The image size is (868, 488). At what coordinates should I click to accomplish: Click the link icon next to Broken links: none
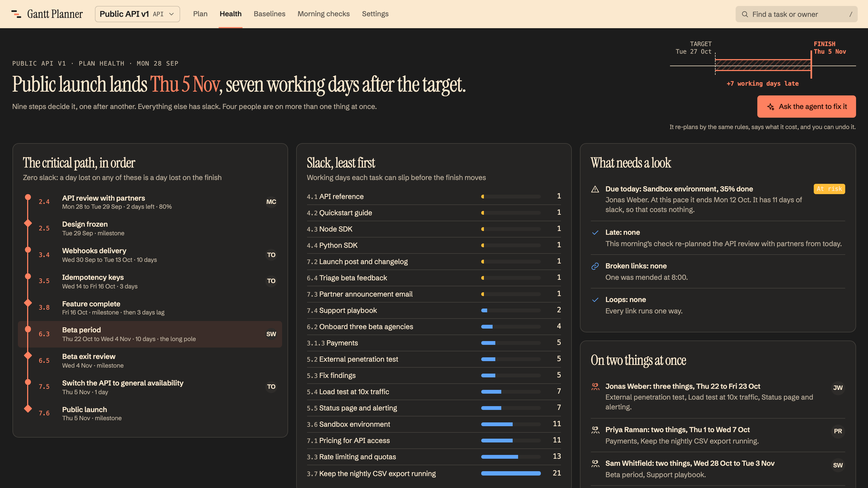coord(595,266)
